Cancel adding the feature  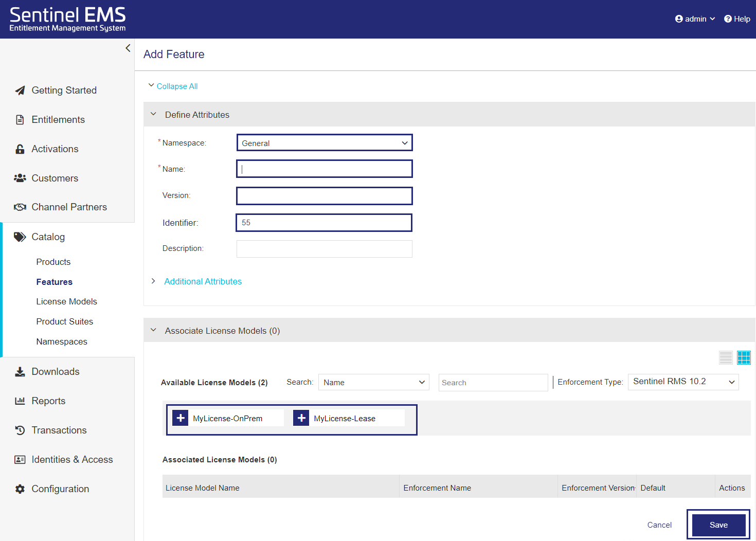pos(659,525)
